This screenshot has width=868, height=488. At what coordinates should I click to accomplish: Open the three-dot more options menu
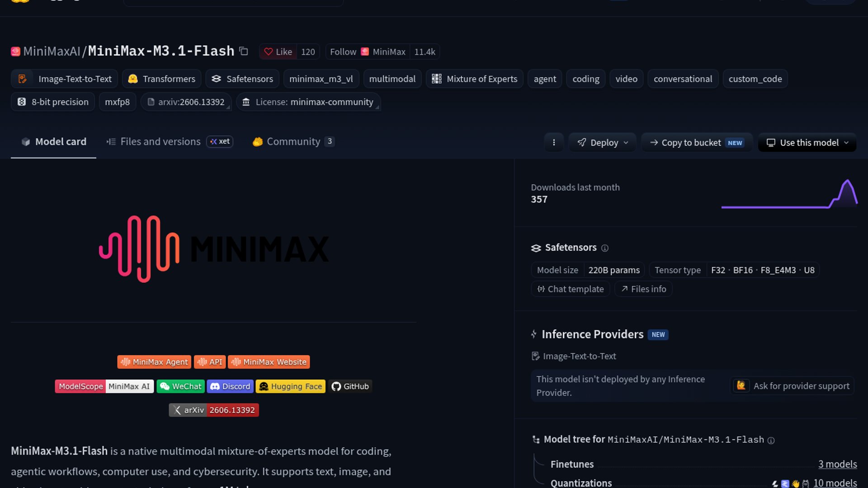554,142
